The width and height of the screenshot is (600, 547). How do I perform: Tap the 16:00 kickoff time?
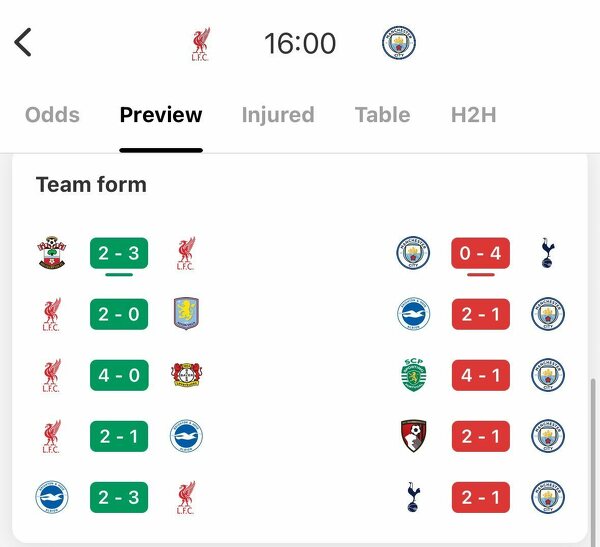pyautogui.click(x=300, y=43)
